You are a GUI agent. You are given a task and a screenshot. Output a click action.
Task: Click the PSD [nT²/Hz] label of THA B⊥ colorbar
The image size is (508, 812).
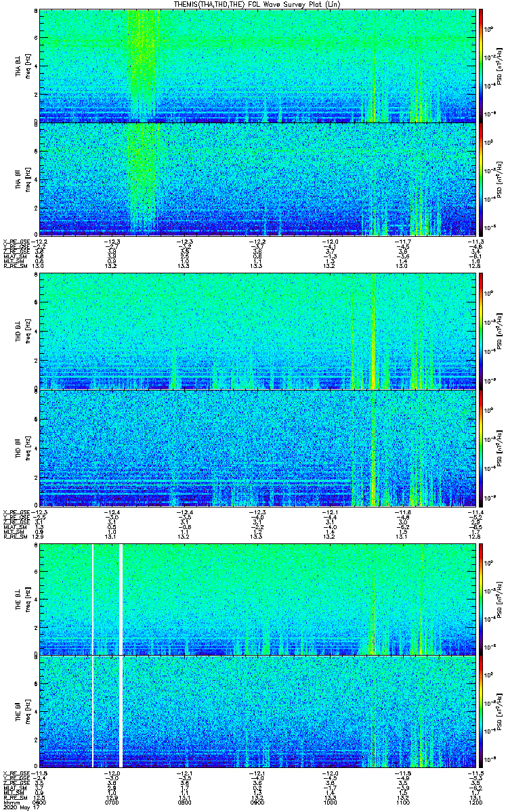coord(499,66)
